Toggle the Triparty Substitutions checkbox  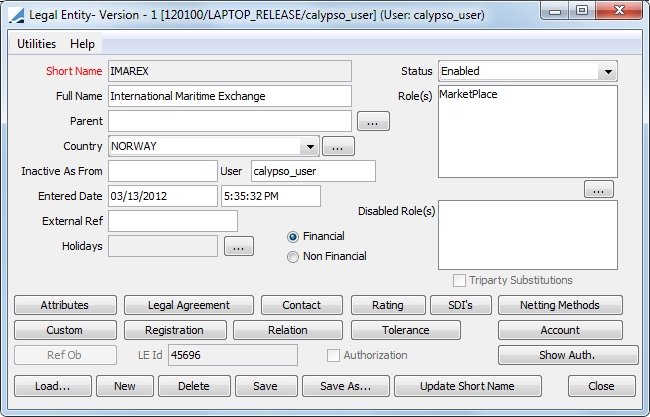tap(459, 281)
